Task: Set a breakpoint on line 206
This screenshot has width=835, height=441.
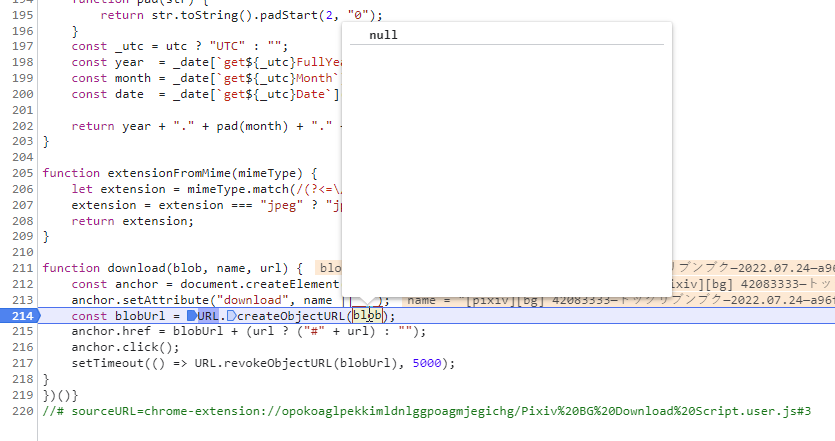Action: tap(22, 189)
